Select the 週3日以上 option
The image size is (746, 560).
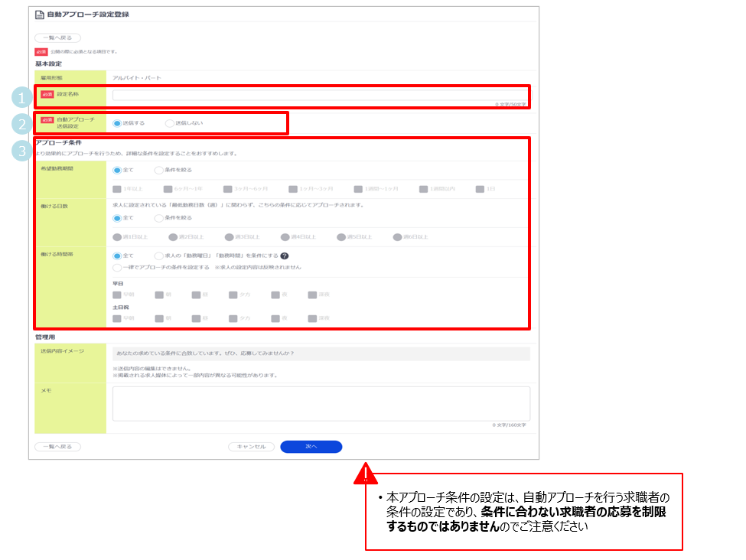coord(230,237)
